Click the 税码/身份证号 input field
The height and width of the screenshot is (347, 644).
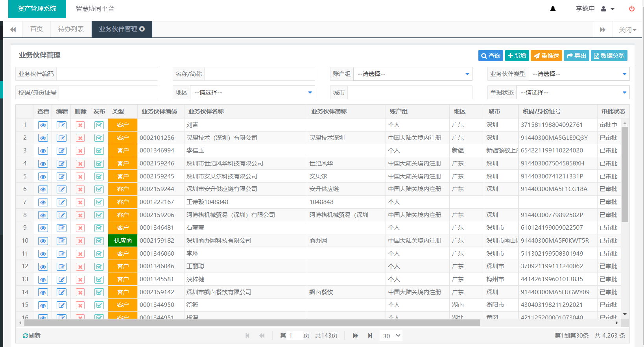click(108, 92)
